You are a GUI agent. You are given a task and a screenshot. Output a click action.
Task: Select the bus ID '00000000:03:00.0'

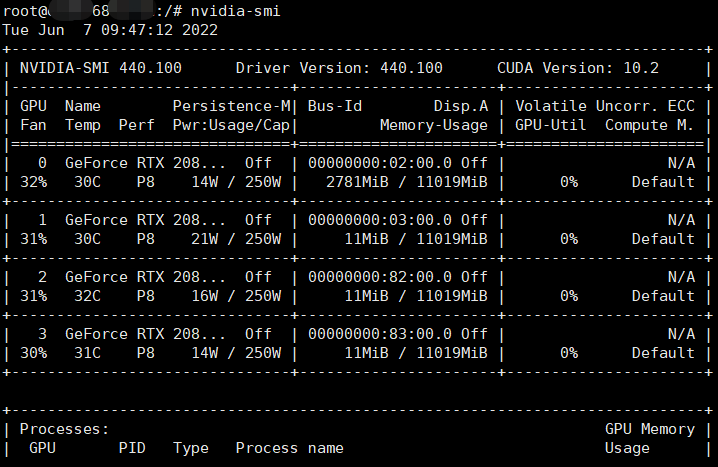[380, 220]
